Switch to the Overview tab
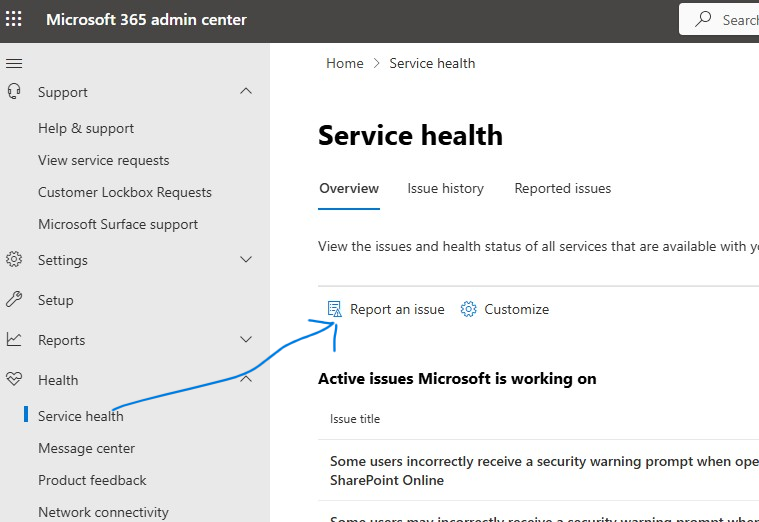The height and width of the screenshot is (522, 759). [x=349, y=188]
